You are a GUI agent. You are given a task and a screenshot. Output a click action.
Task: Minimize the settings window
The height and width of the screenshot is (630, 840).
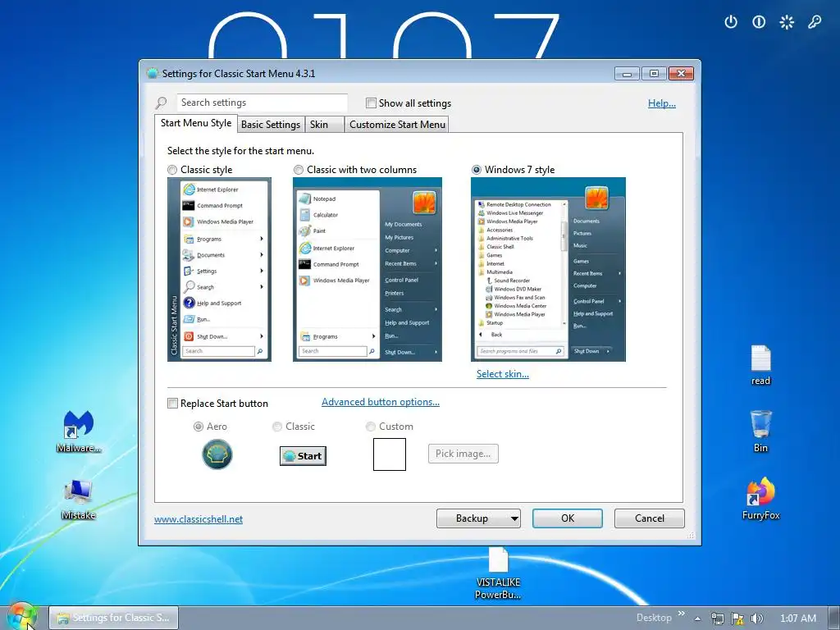pyautogui.click(x=627, y=73)
